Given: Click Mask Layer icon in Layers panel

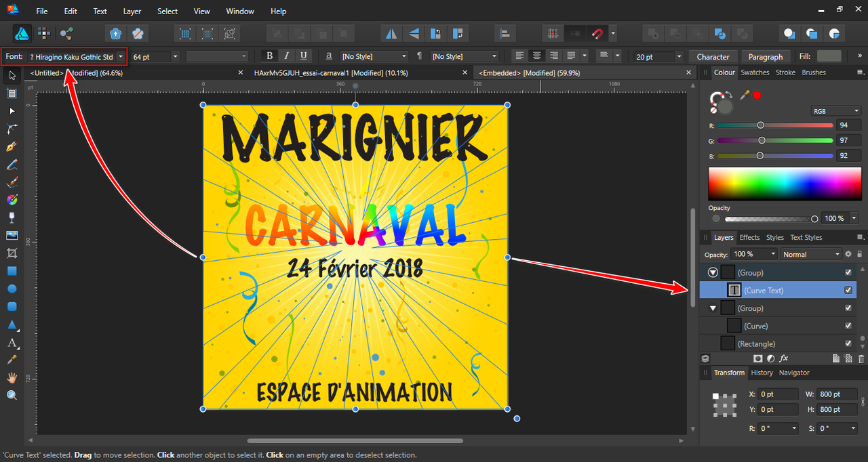Looking at the screenshot, I should click(758, 358).
